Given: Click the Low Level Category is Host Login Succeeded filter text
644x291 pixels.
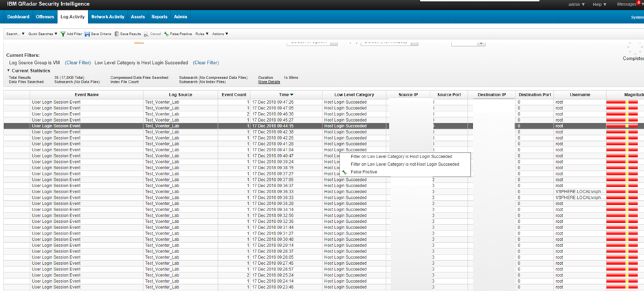Looking at the screenshot, I should [x=141, y=63].
